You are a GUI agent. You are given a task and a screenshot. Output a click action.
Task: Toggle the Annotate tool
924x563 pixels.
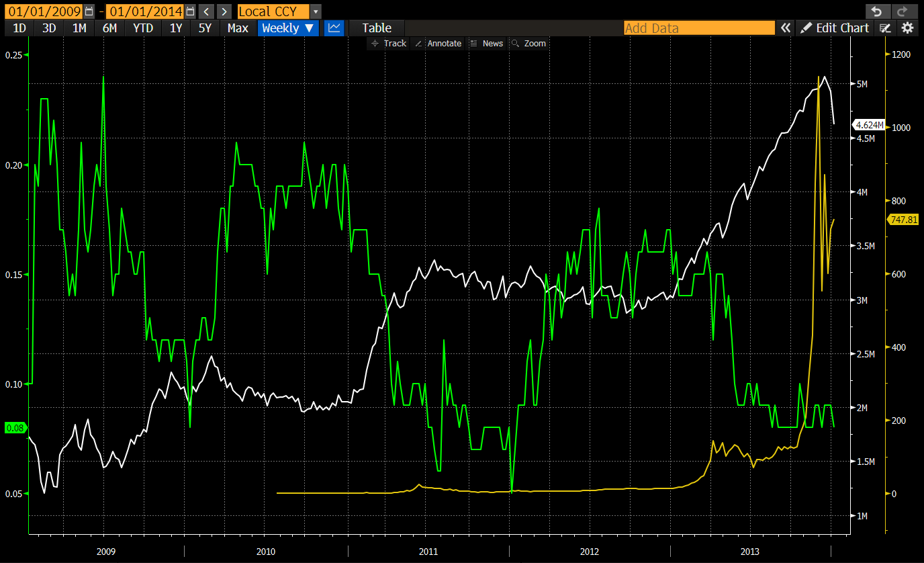(x=438, y=43)
